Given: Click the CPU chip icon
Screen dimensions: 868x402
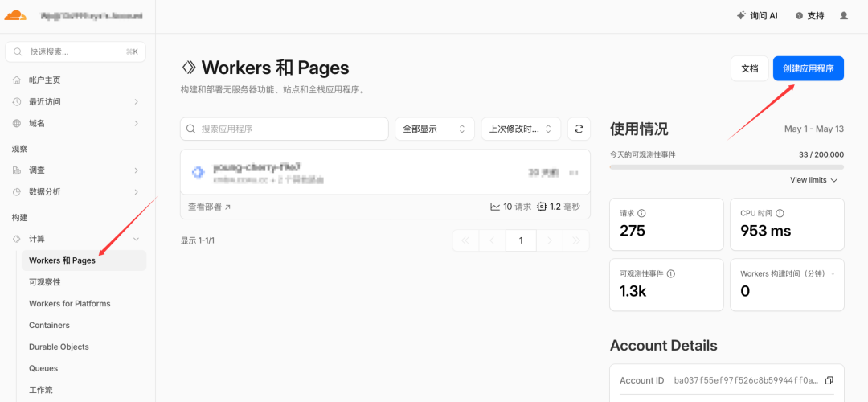Looking at the screenshot, I should [x=541, y=207].
